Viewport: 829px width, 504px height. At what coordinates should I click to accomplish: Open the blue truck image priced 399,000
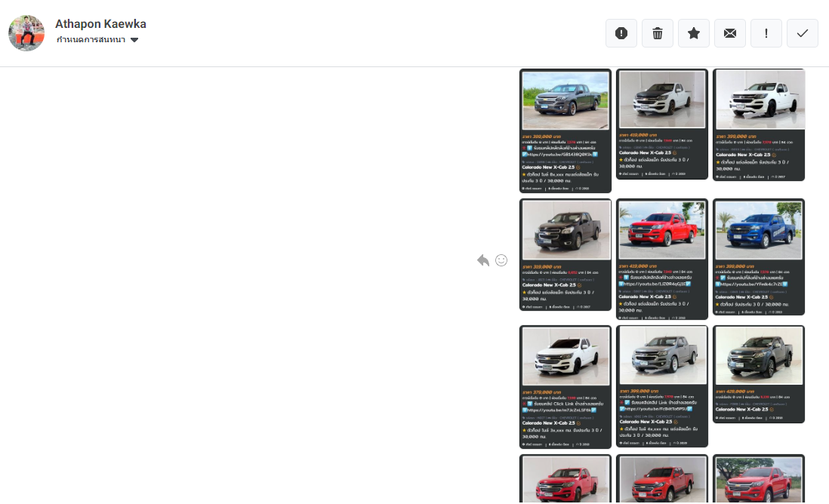click(x=759, y=257)
